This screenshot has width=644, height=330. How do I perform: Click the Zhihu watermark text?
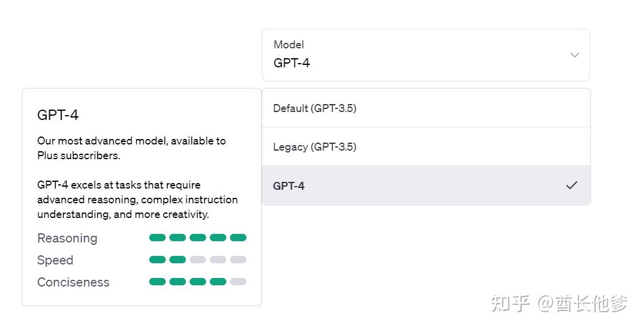tap(559, 303)
